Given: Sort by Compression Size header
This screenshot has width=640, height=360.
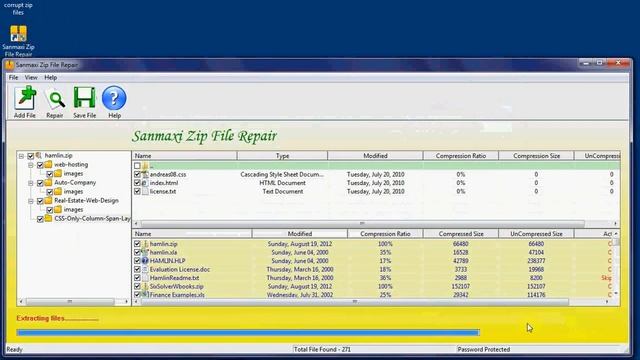Looking at the screenshot, I should [536, 156].
